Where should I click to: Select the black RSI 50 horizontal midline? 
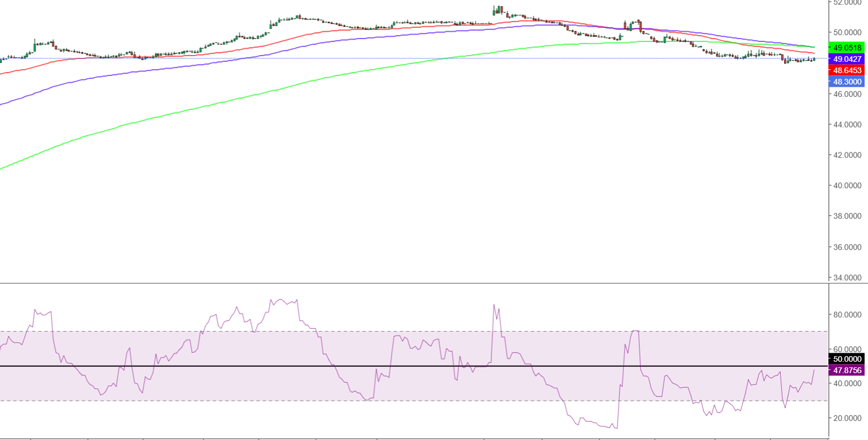(414, 366)
